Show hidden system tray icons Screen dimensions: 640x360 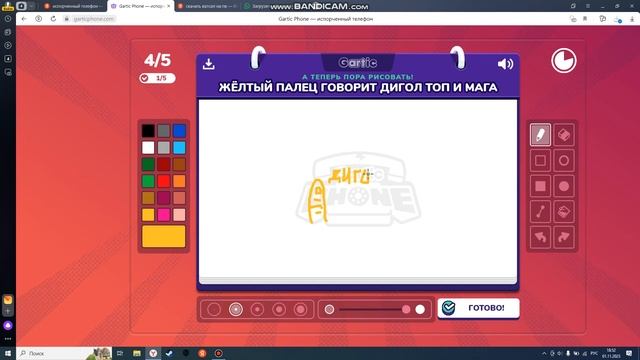(x=544, y=353)
